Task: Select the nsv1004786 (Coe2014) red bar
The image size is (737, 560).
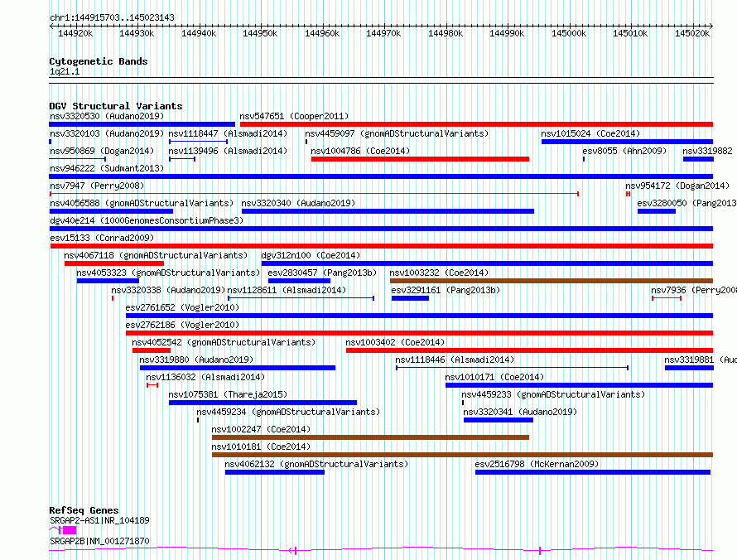Action: click(420, 159)
